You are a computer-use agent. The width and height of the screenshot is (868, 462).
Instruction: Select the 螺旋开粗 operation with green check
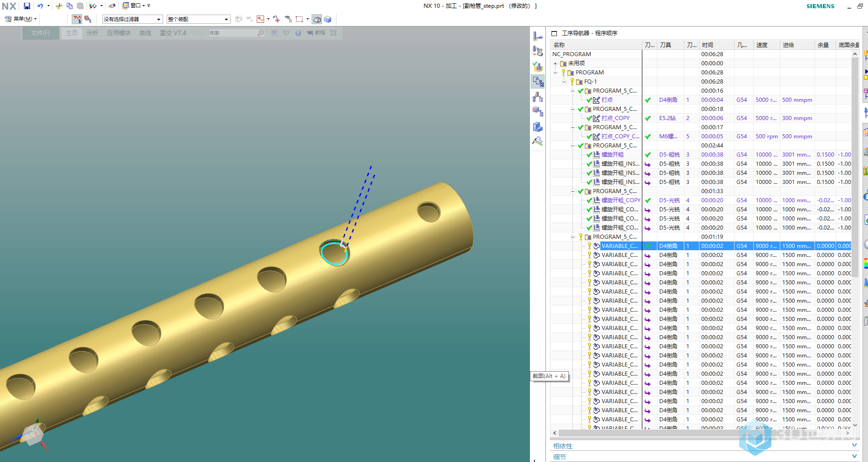pyautogui.click(x=612, y=155)
